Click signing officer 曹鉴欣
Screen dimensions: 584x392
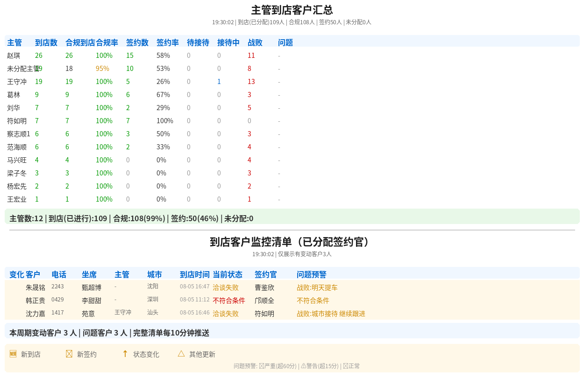[264, 287]
